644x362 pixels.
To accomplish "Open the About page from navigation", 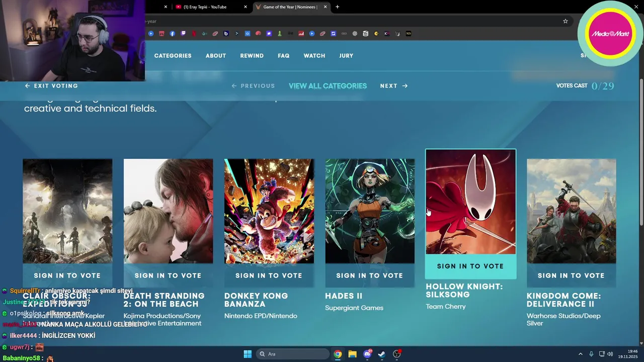I will click(216, 56).
